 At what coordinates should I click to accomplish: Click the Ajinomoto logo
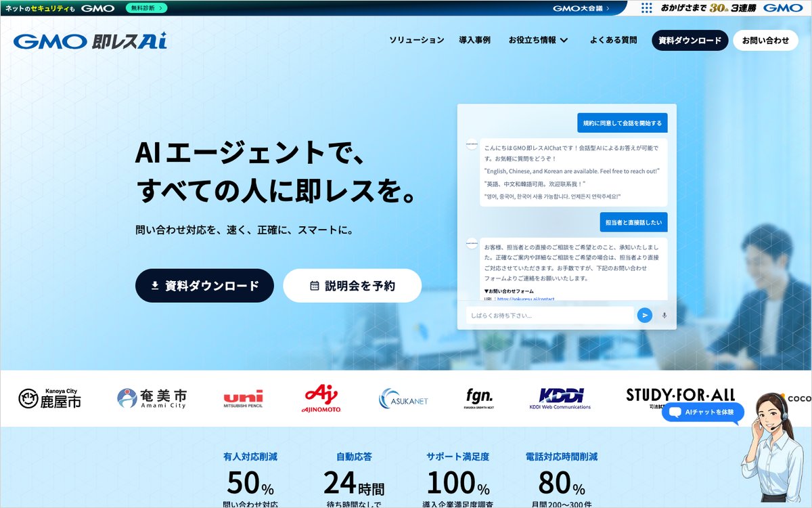coord(321,399)
